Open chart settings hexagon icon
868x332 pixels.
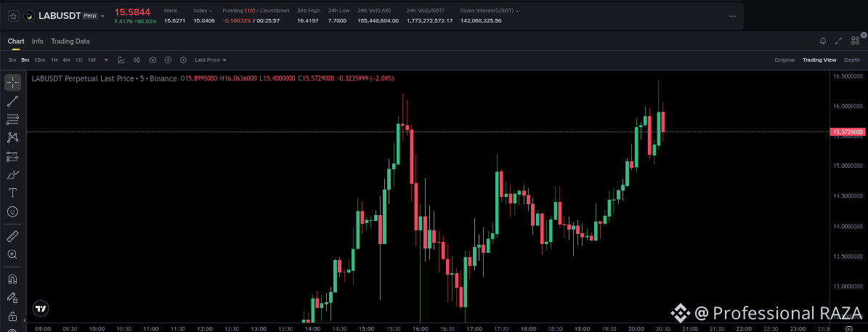click(x=183, y=60)
